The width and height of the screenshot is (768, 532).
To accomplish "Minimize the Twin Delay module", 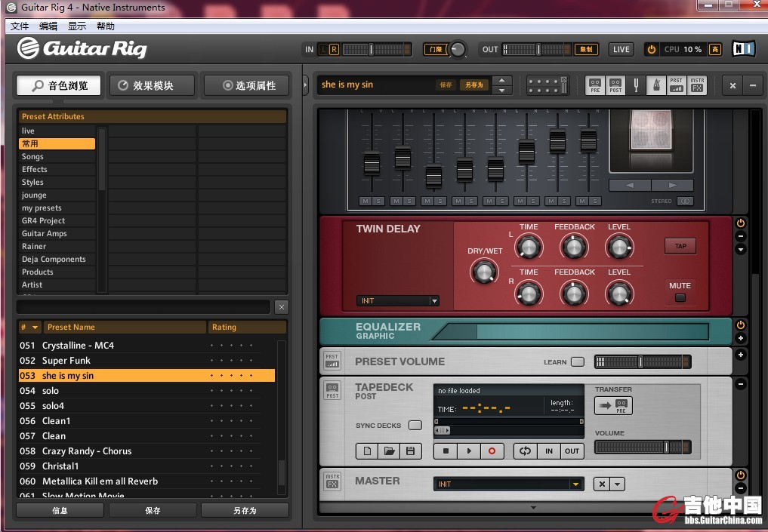I will [x=741, y=236].
